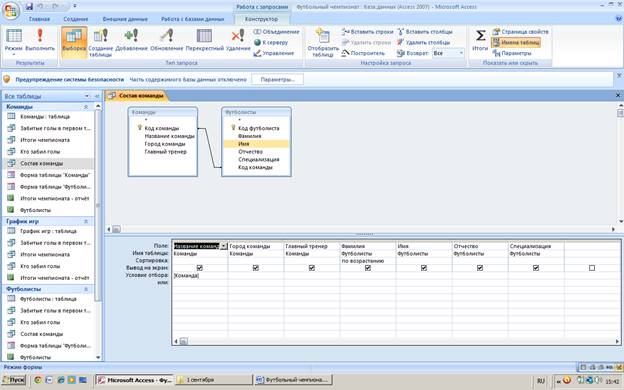Toggle the Итоги sigma button
624x390 pixels.
pyautogui.click(x=480, y=40)
